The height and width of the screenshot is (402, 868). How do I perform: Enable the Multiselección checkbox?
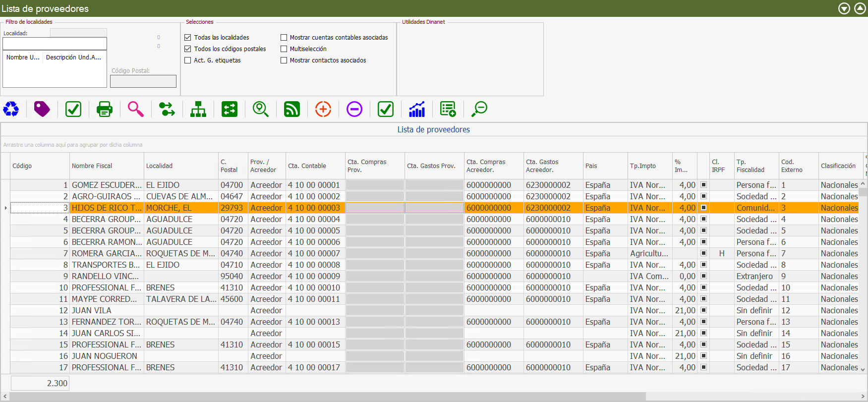coord(284,49)
